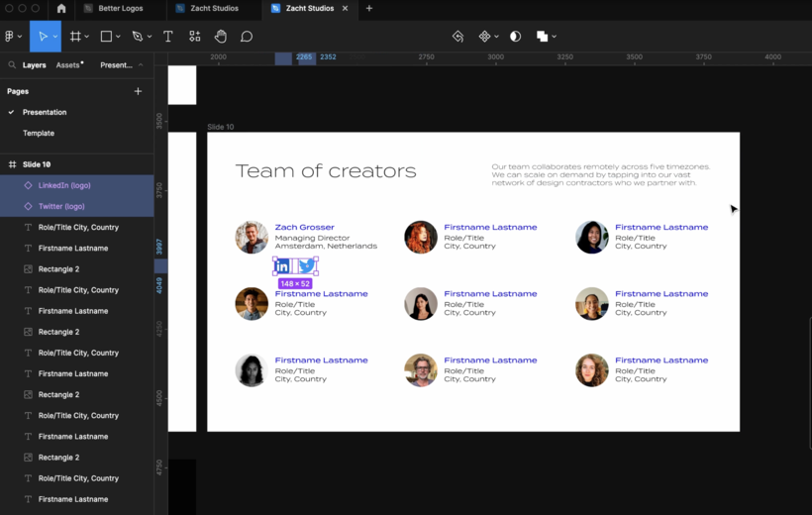The height and width of the screenshot is (515, 812).
Task: Click the Slide 10 frame label on canvas
Action: tap(221, 127)
